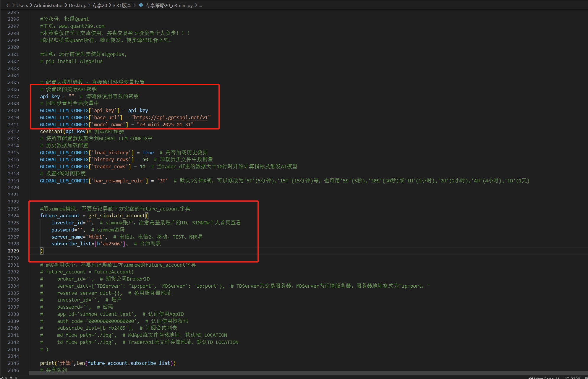Open the 专享20 folder breadcrumb
This screenshot has height=379, width=588.
[x=100, y=5]
